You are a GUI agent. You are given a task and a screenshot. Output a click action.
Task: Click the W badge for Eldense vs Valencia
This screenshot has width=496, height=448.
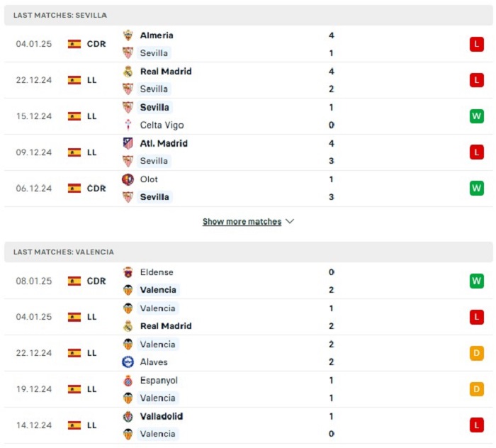click(476, 281)
